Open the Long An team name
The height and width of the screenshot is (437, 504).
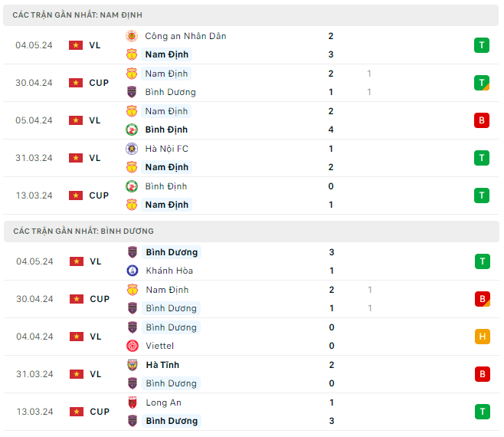163,402
